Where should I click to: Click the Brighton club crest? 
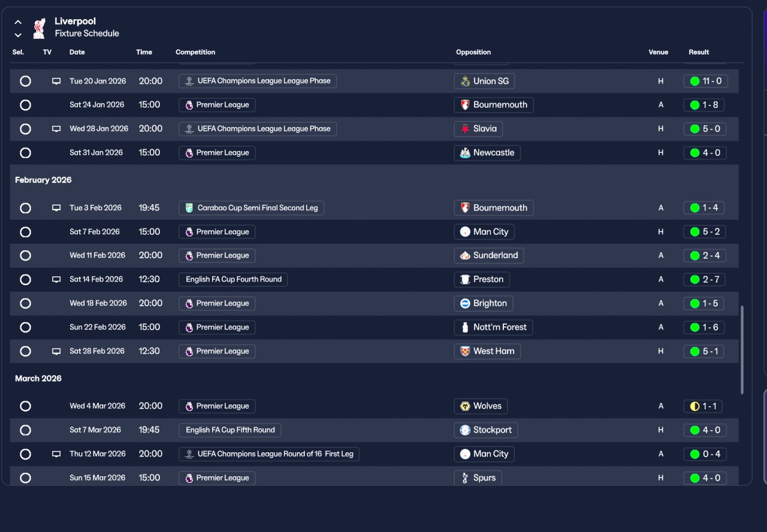coord(465,304)
